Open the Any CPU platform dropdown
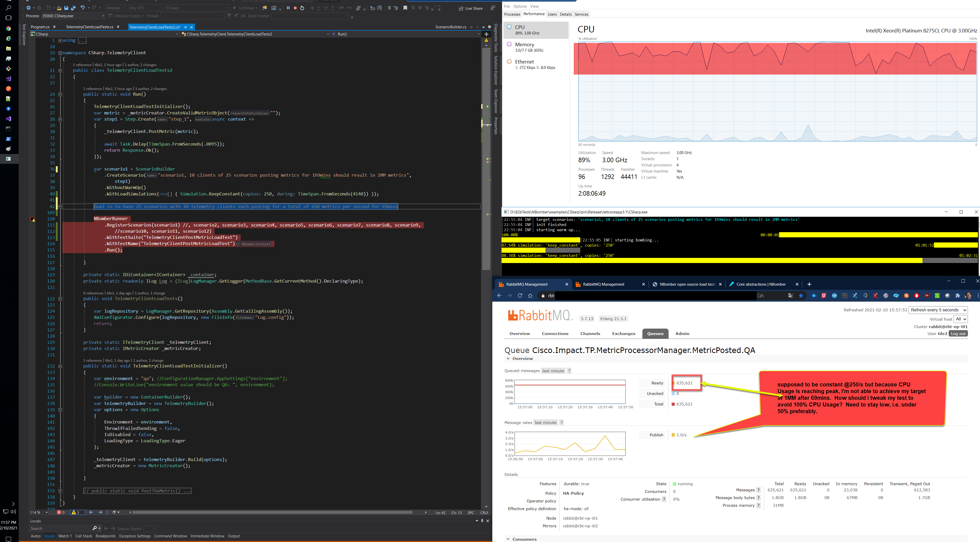980x542 pixels. [145, 8]
